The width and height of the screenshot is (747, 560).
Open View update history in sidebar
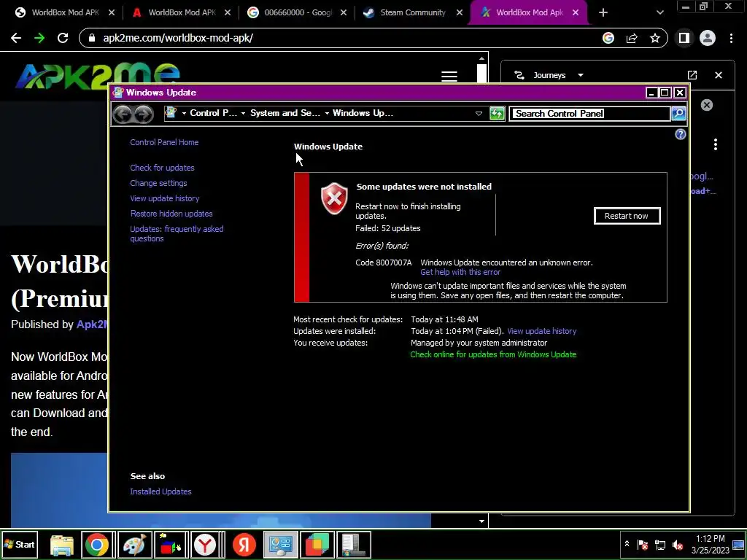[x=164, y=198]
